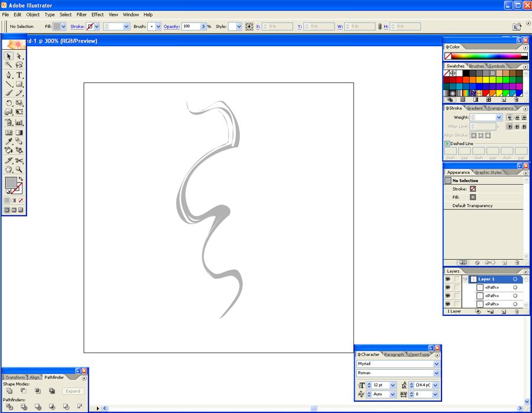Select the Pen tool in the toolbox

click(8, 75)
